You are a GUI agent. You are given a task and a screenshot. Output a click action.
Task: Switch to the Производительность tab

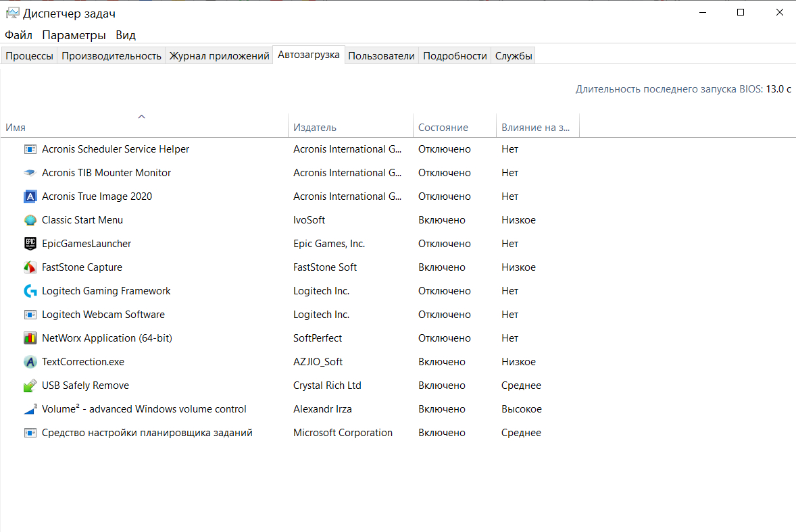tap(111, 56)
